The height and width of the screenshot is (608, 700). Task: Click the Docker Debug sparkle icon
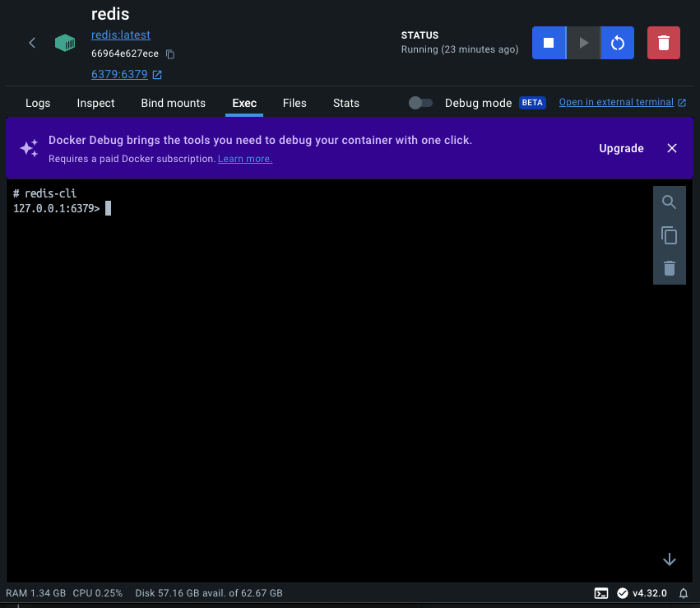[30, 148]
